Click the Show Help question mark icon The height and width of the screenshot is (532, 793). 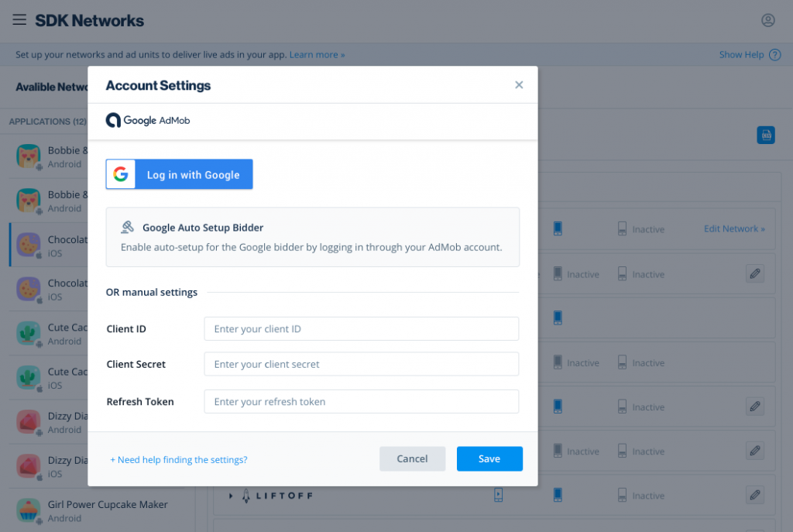pos(777,55)
